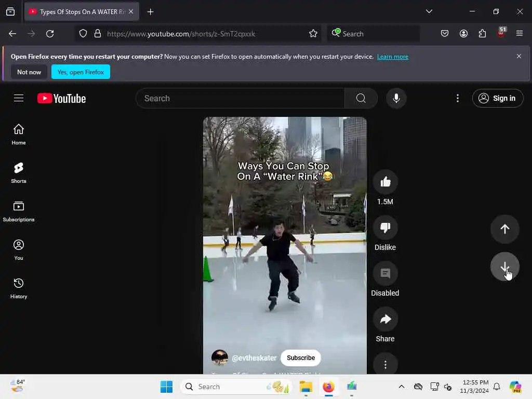
Task: Click the extension icon with 51 badge
Action: (501, 33)
